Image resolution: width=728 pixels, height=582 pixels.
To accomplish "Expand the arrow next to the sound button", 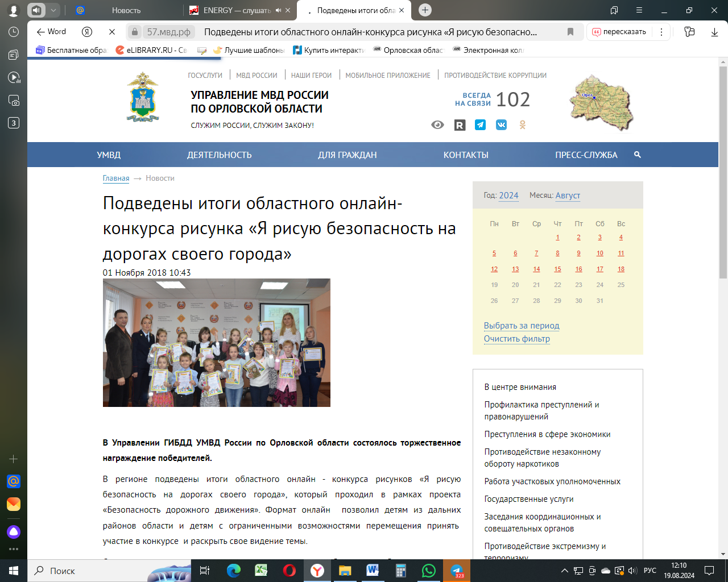I will [x=53, y=10].
